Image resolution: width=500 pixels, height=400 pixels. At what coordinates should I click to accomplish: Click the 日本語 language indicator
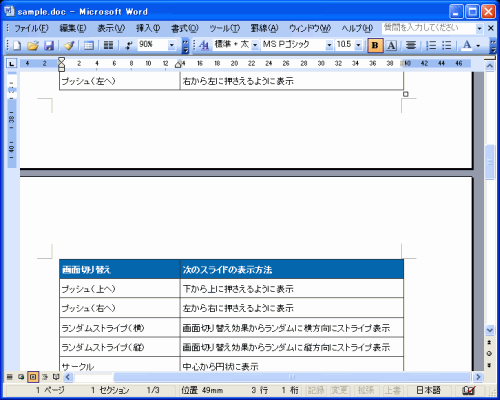[428, 390]
